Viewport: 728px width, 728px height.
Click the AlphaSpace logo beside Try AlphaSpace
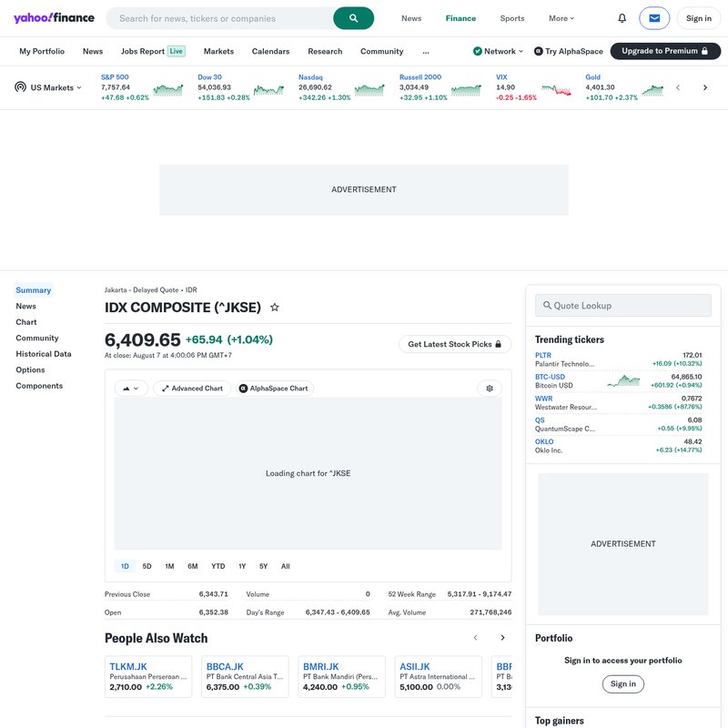click(x=538, y=51)
